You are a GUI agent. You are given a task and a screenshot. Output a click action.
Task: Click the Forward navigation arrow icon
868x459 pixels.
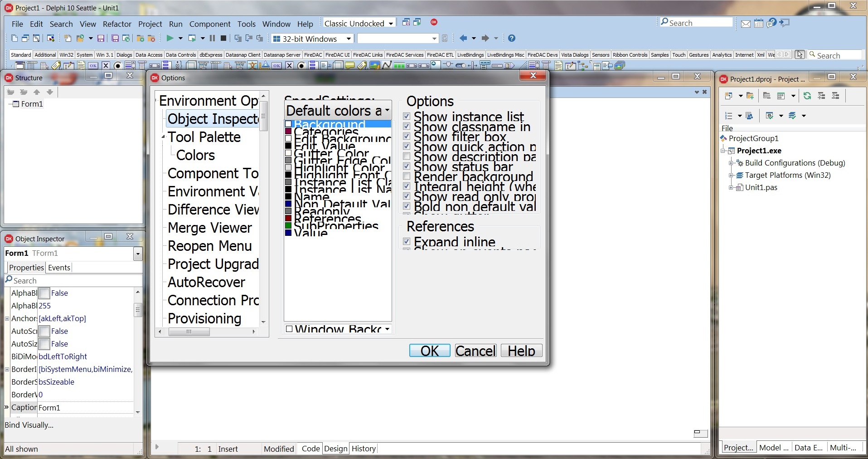[485, 39]
